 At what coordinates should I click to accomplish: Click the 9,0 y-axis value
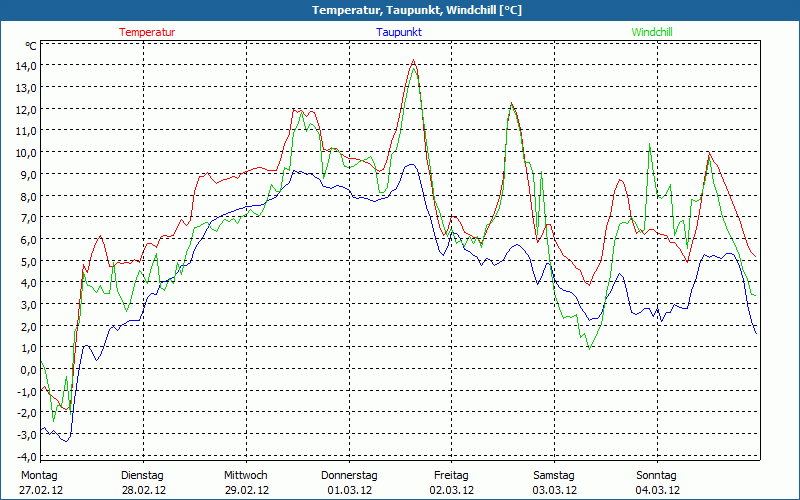click(x=28, y=174)
